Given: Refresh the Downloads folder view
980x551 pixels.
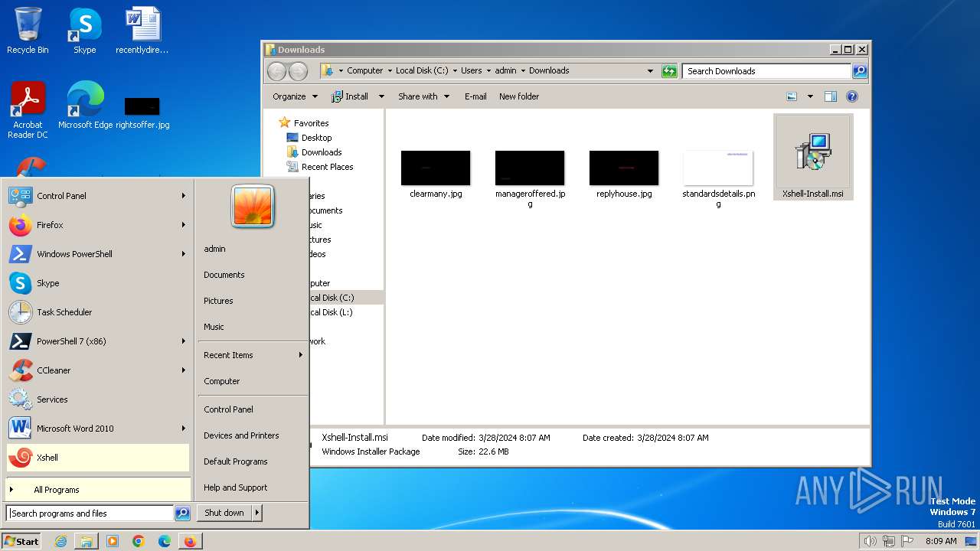Looking at the screenshot, I should [669, 71].
